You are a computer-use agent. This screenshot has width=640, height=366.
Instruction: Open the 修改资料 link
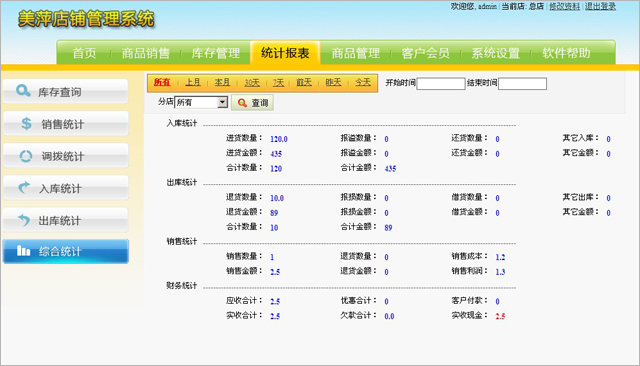pyautogui.click(x=564, y=6)
